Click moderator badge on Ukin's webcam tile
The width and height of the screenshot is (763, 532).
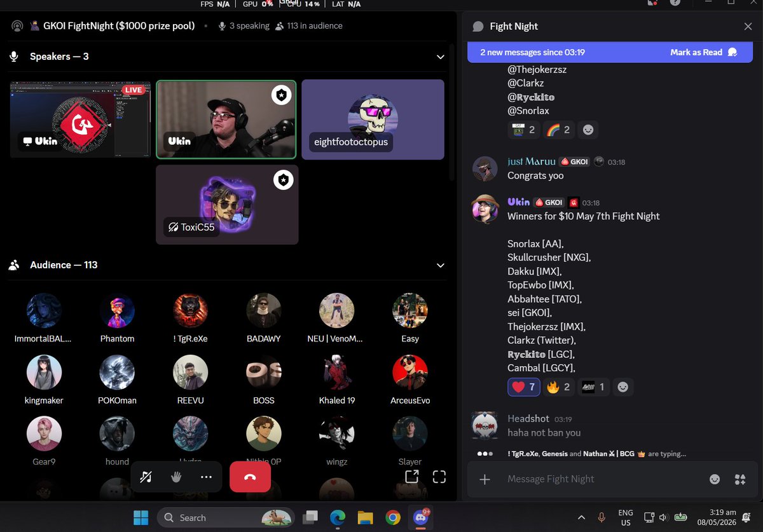click(x=282, y=95)
